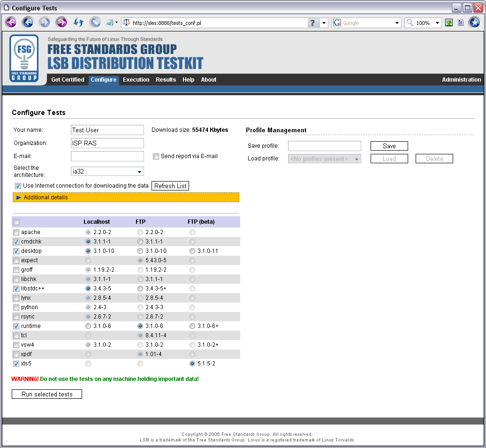Image resolution: width=486 pixels, height=448 pixels.
Task: Open the Get Certified menu item
Action: point(68,80)
